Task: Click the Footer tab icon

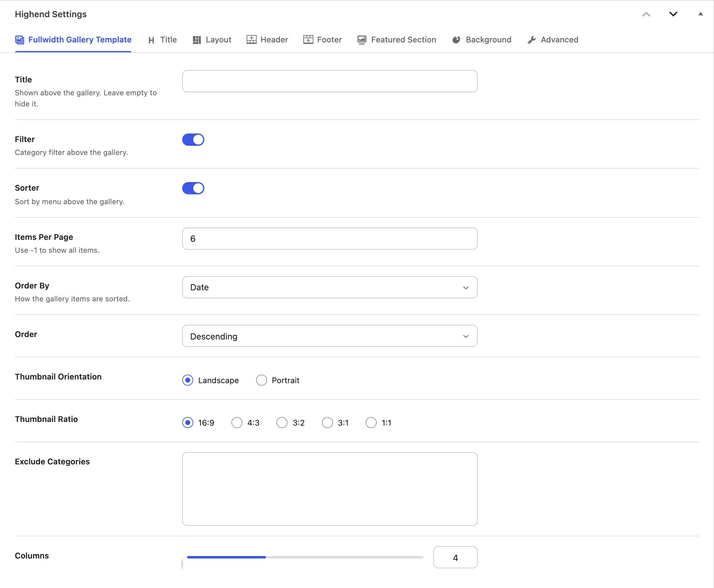Action: coord(308,40)
